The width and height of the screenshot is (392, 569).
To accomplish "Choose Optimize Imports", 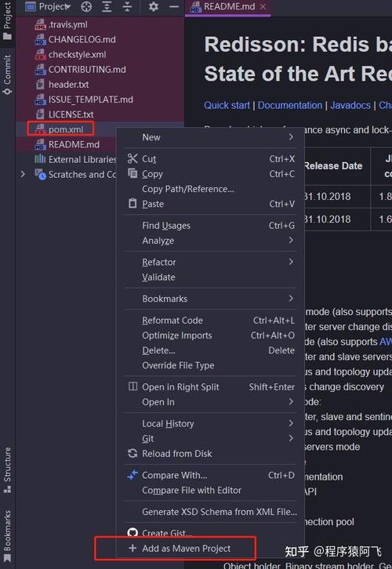I will (211, 335).
